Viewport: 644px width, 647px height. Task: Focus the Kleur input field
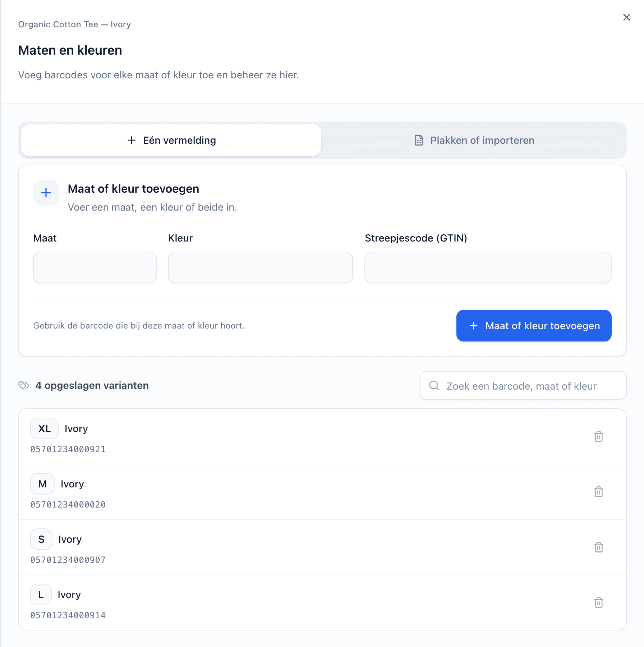[x=261, y=267]
